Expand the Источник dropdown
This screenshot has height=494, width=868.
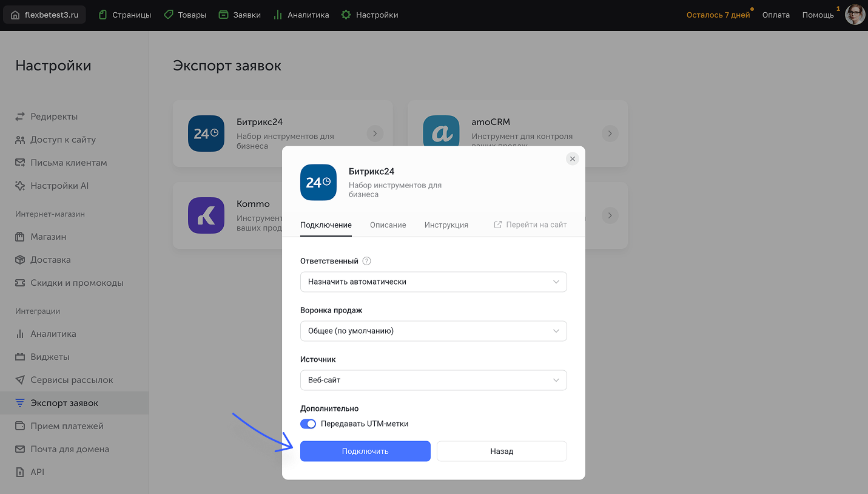433,380
